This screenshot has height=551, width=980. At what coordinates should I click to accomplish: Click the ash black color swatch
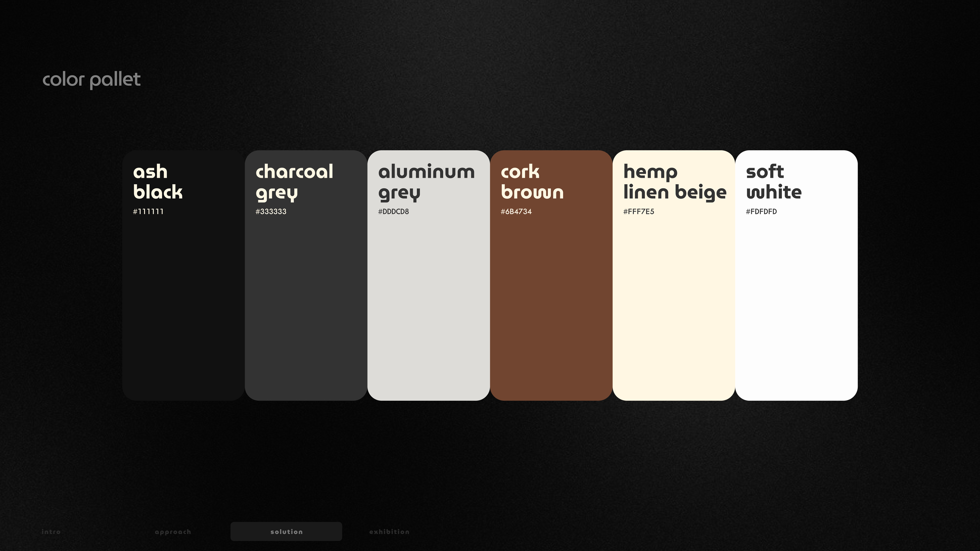[183, 304]
